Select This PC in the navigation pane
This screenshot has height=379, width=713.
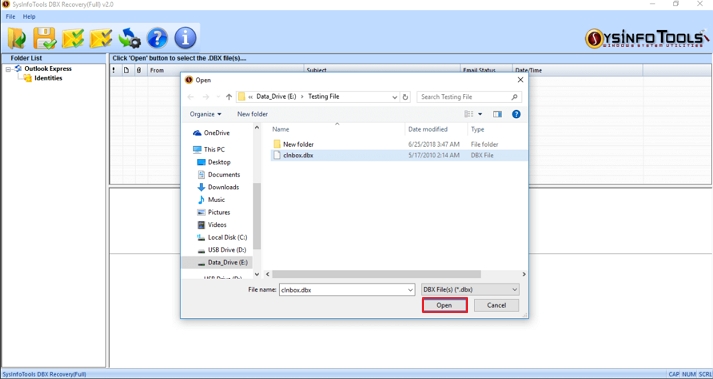(x=209, y=149)
